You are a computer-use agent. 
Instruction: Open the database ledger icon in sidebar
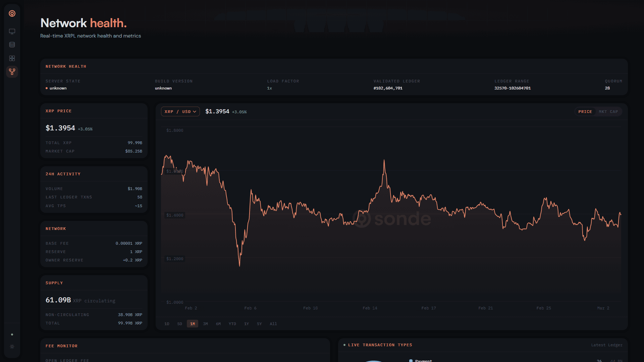(12, 45)
